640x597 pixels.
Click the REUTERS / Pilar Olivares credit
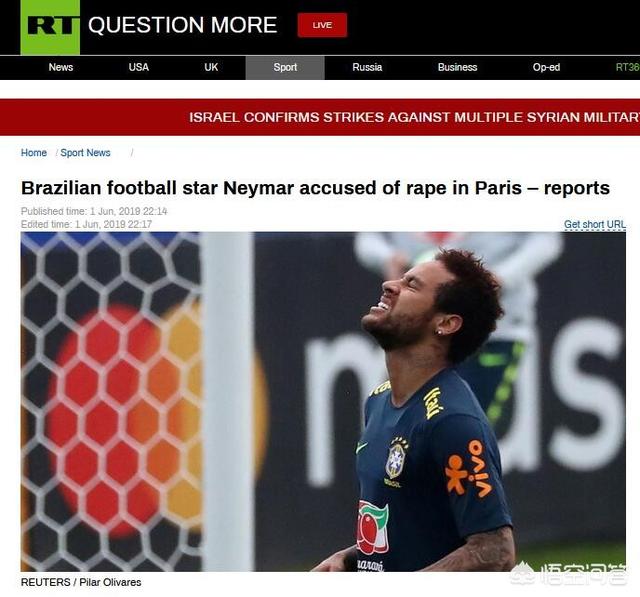(81, 582)
